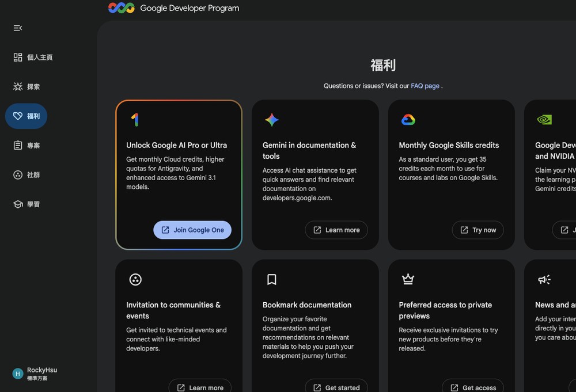Click the communities circle icon on Invitation card
576x392 pixels.
[135, 280]
